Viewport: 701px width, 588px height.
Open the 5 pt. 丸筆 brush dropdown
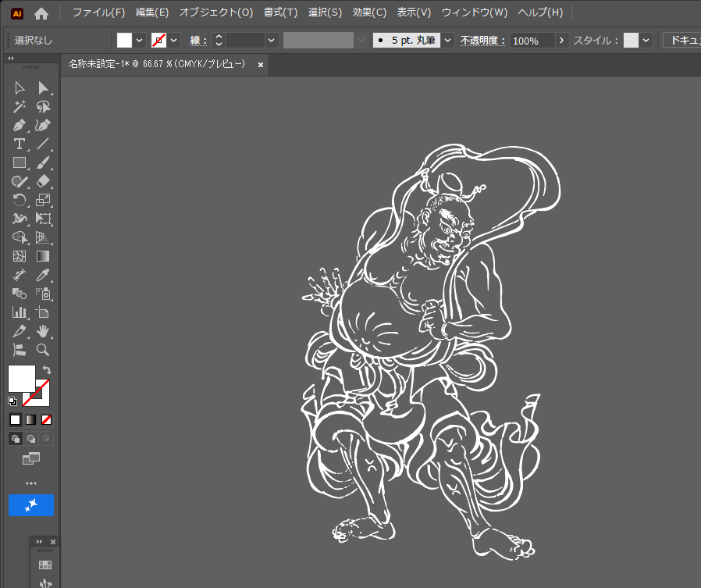(x=448, y=41)
